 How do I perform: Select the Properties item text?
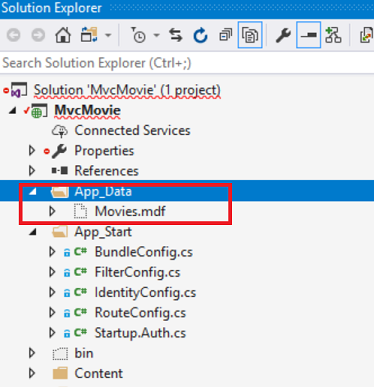[104, 151]
